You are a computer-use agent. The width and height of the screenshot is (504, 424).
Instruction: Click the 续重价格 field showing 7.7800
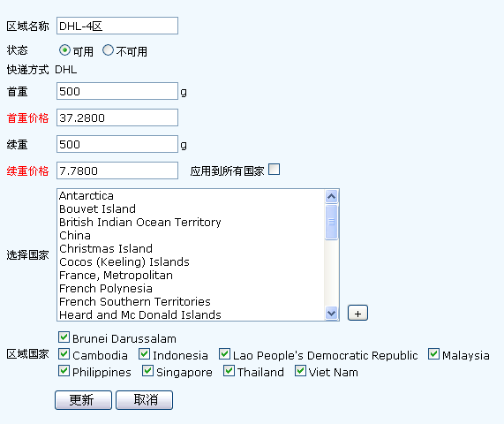pos(117,170)
